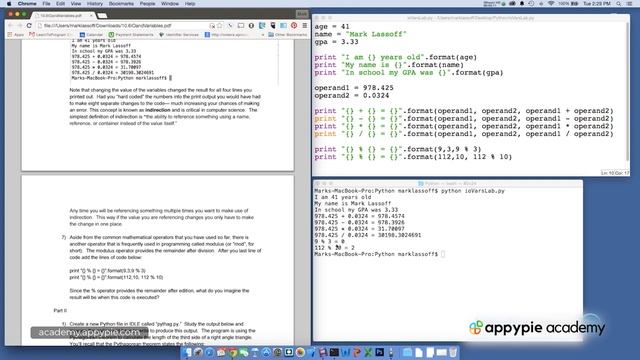Click the cast screen extension icon
The height and width of the screenshot is (360, 640).
point(241,25)
